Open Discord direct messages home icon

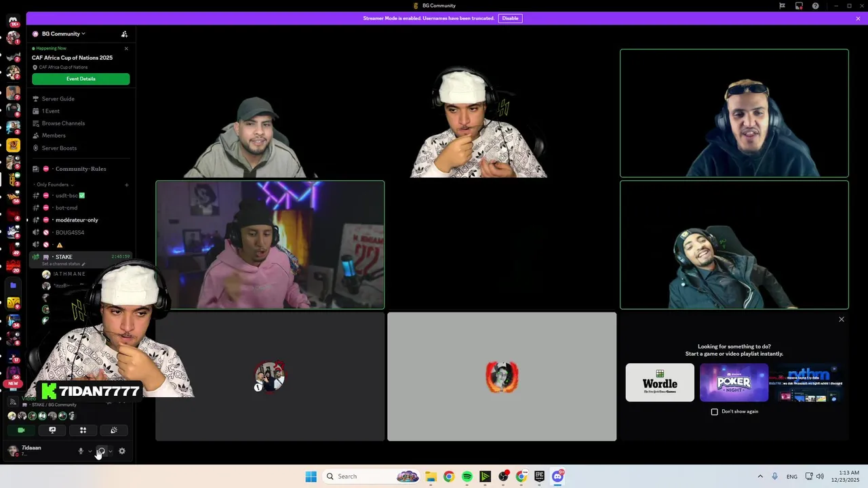[x=13, y=20]
